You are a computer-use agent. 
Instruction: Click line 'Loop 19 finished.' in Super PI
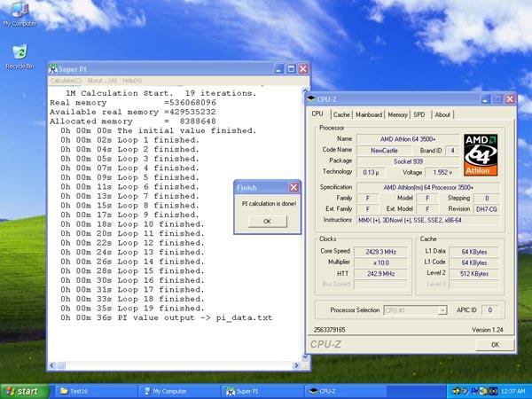132,309
